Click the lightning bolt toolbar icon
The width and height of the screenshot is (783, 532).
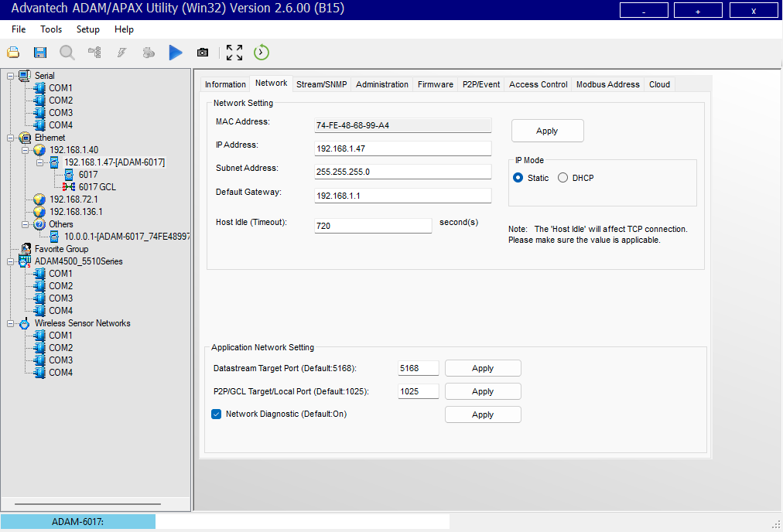[x=121, y=53]
